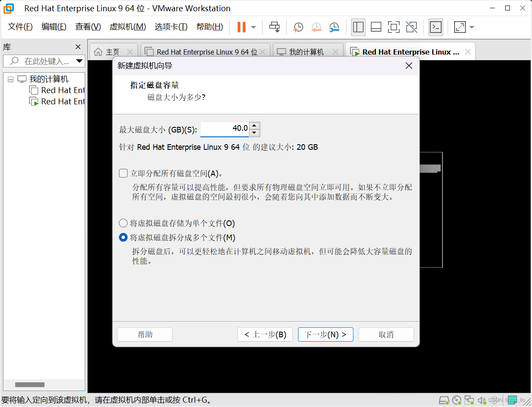Click the stretch guest display icon

(x=460, y=27)
